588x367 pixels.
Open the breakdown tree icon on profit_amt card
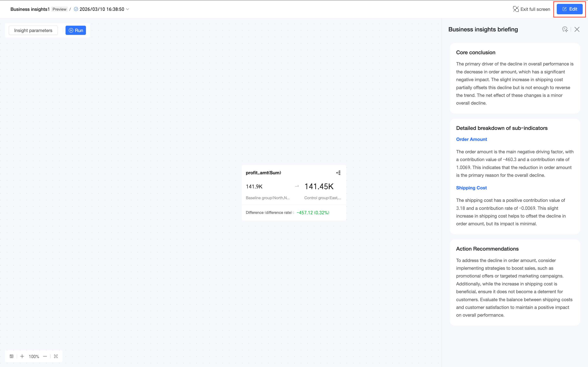tap(338, 173)
